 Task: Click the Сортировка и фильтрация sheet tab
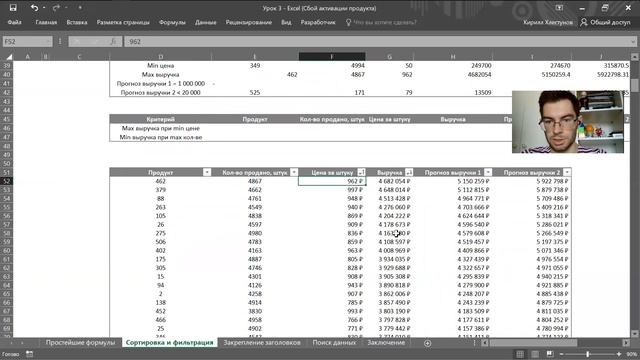169,343
